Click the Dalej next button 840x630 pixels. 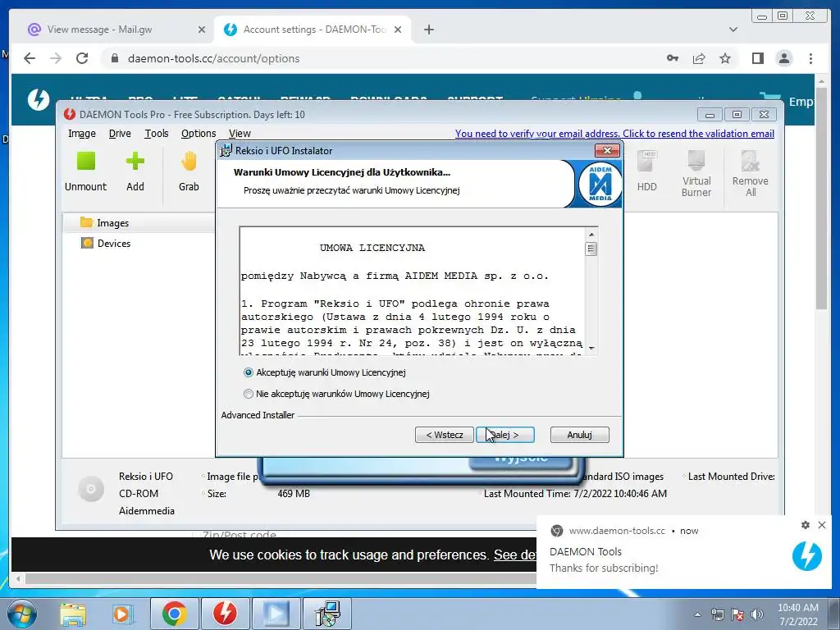point(505,435)
